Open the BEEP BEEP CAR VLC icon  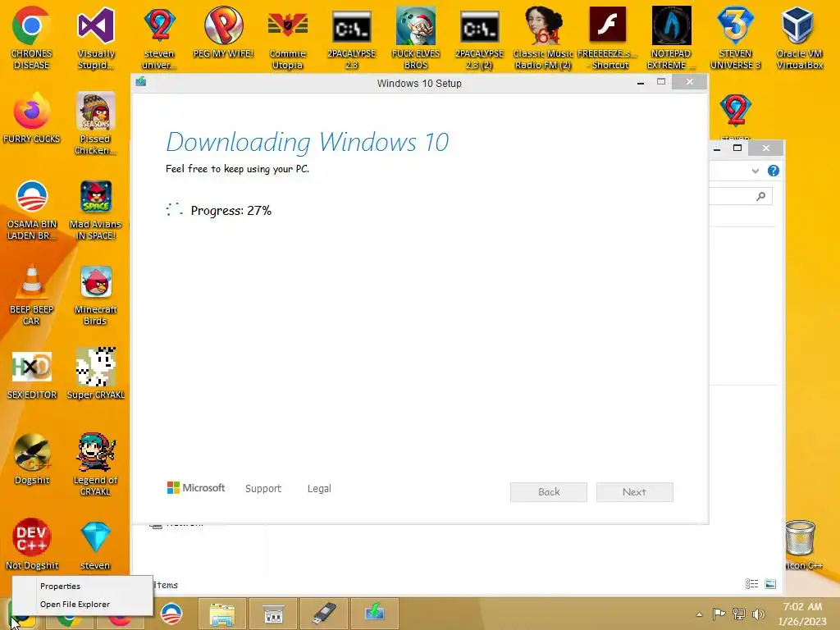pos(31,294)
